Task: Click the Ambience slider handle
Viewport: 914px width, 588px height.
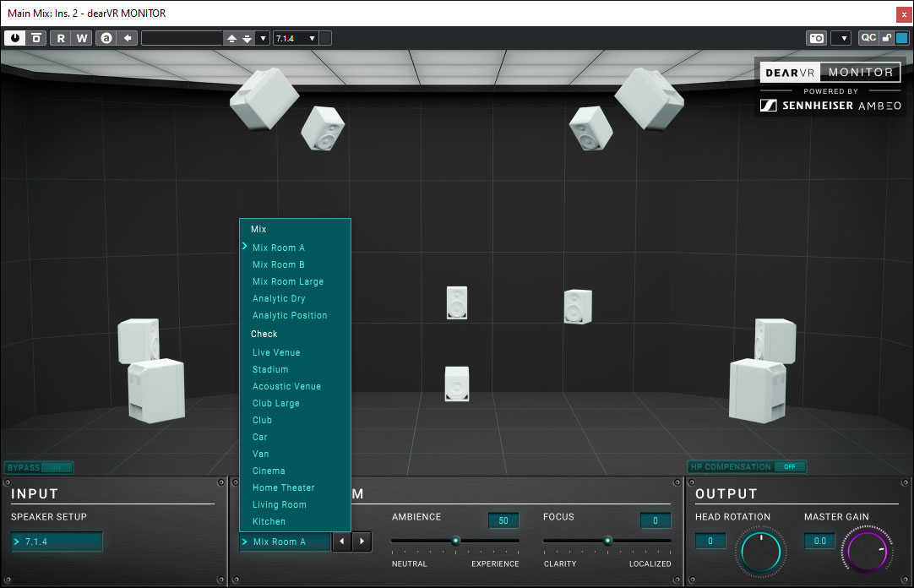Action: tap(455, 541)
